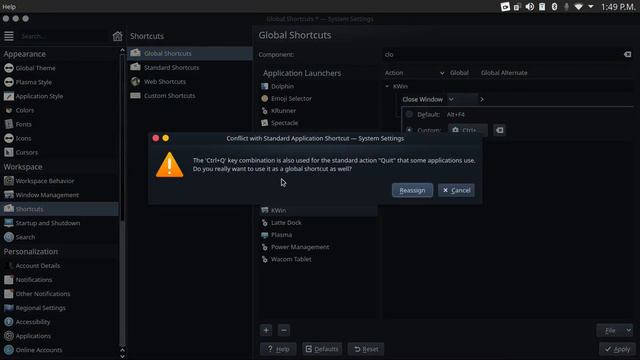Open the File dropdown button
Viewport: 640px width, 360px height.
pos(615,330)
